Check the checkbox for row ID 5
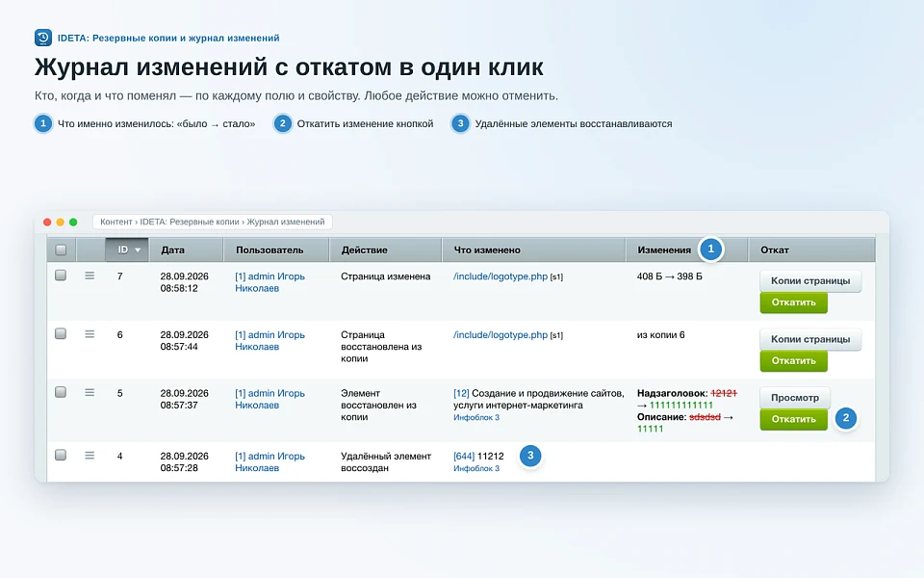 61,392
